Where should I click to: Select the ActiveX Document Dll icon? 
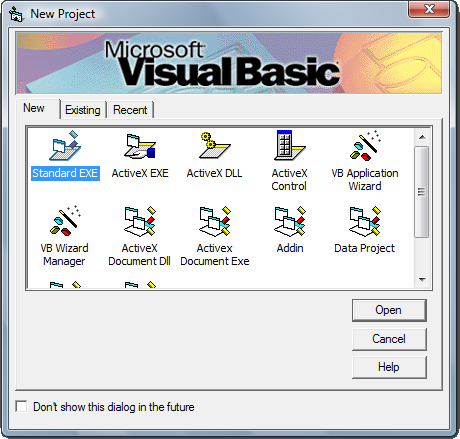[140, 221]
